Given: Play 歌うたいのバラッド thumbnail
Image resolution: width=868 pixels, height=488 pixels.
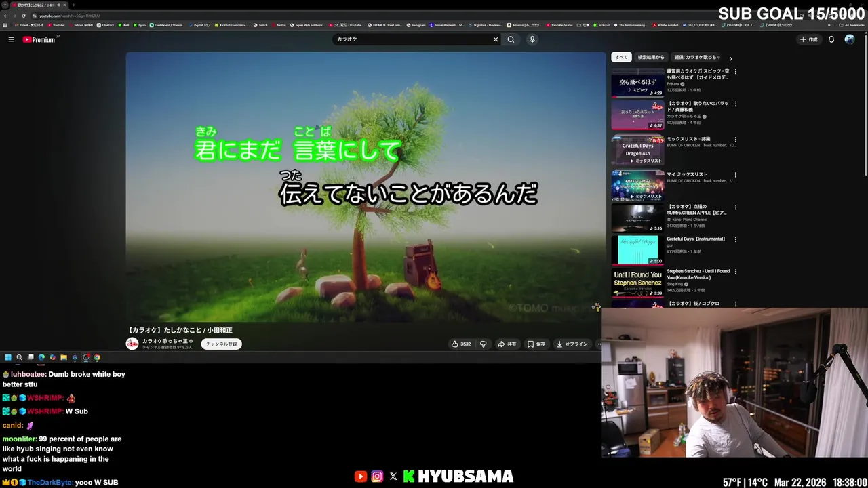Looking at the screenshot, I should click(637, 115).
